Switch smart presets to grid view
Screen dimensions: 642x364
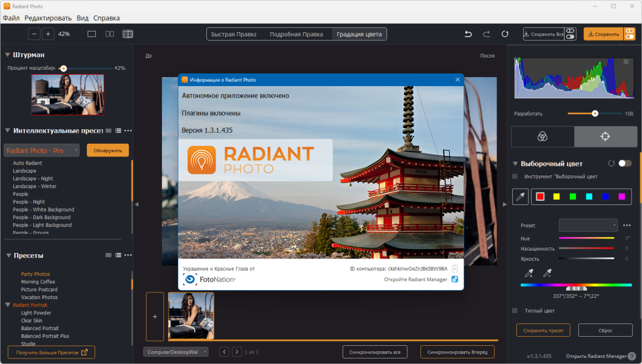[x=109, y=130]
